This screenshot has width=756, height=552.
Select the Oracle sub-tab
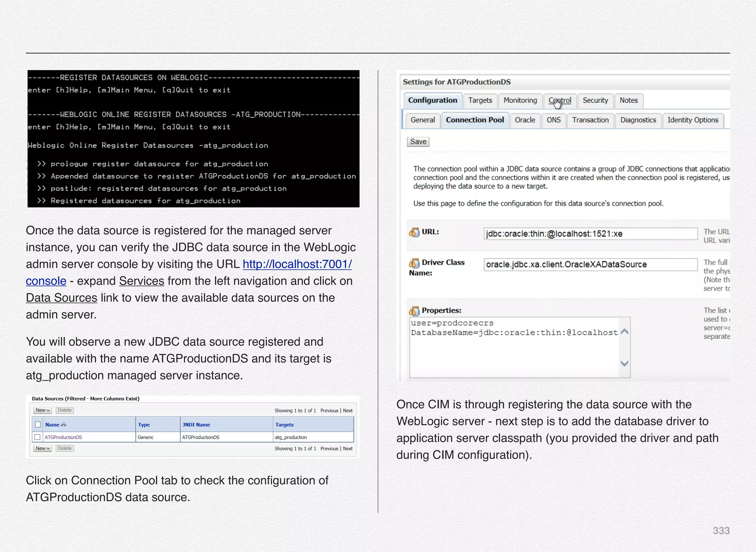(x=525, y=120)
